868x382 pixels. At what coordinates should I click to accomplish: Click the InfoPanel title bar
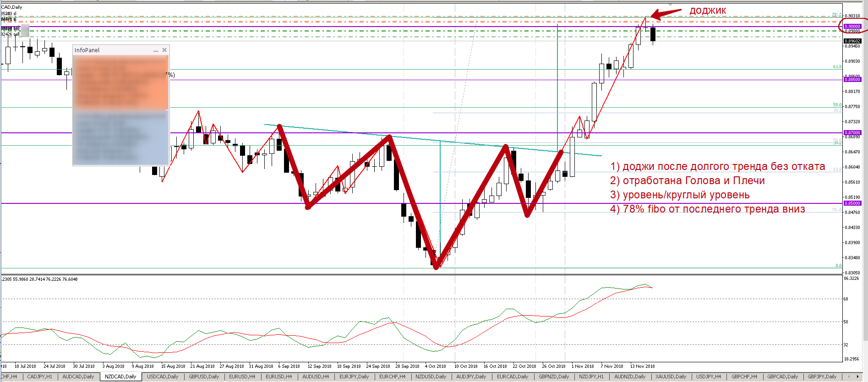click(x=121, y=50)
